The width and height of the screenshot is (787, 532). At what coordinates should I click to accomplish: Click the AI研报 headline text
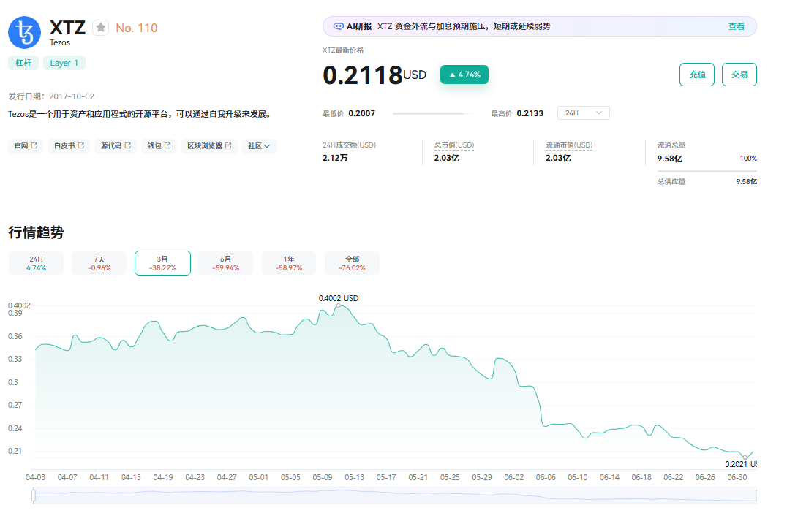coord(464,26)
